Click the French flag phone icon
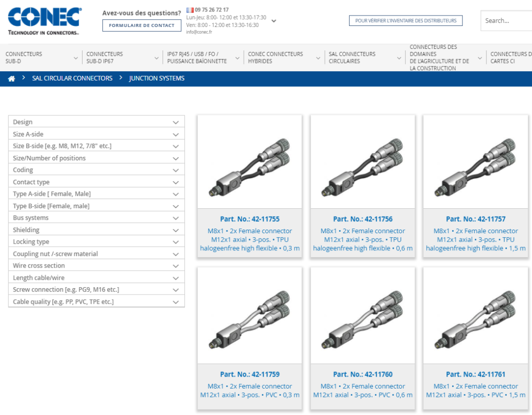The height and width of the screenshot is (415, 532). [x=190, y=10]
